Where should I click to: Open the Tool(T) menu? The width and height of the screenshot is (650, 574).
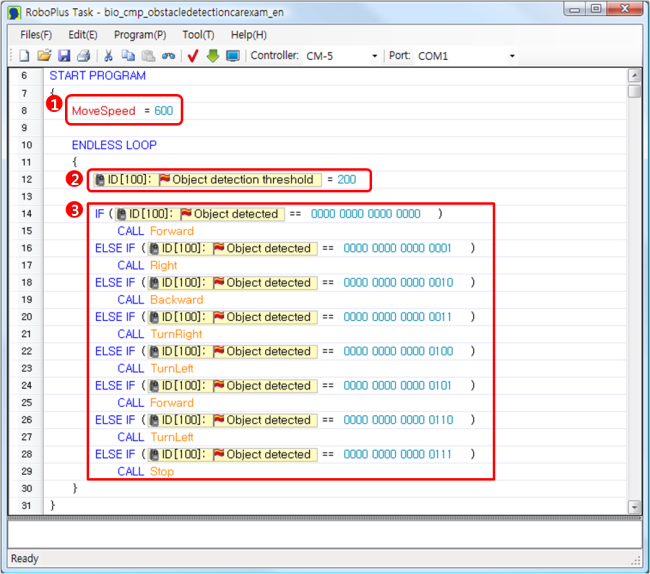[198, 35]
